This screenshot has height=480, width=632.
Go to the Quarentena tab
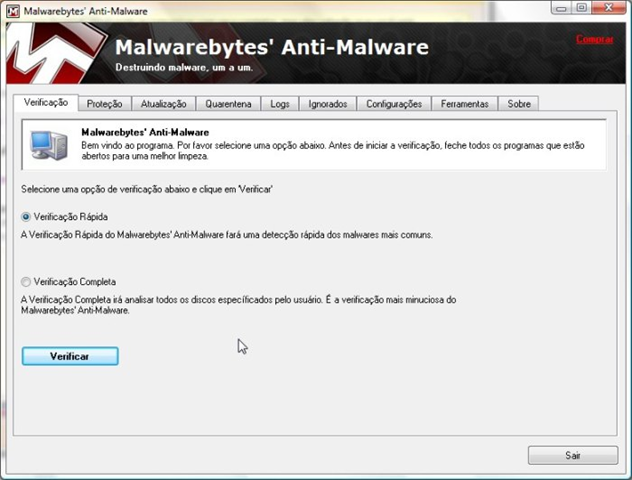point(228,104)
